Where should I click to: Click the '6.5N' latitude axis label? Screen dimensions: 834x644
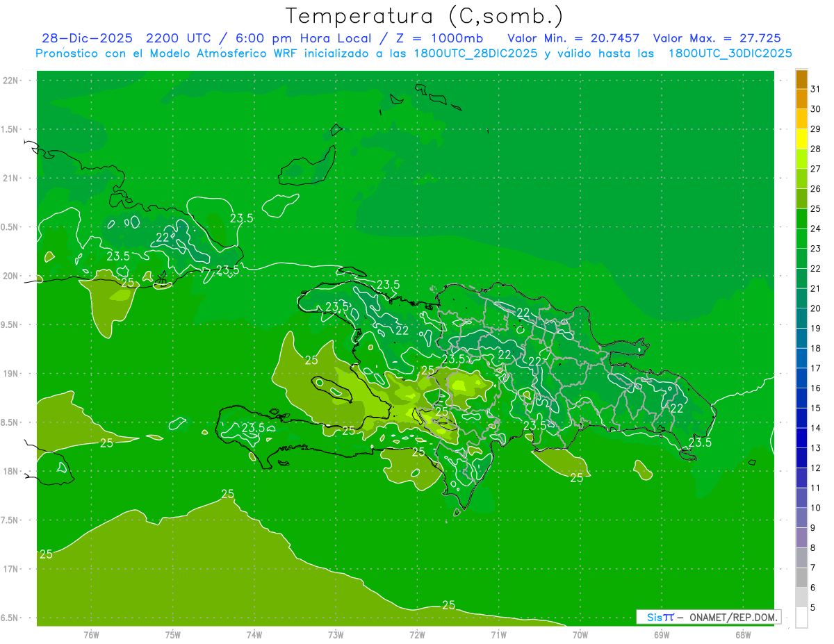(10, 618)
